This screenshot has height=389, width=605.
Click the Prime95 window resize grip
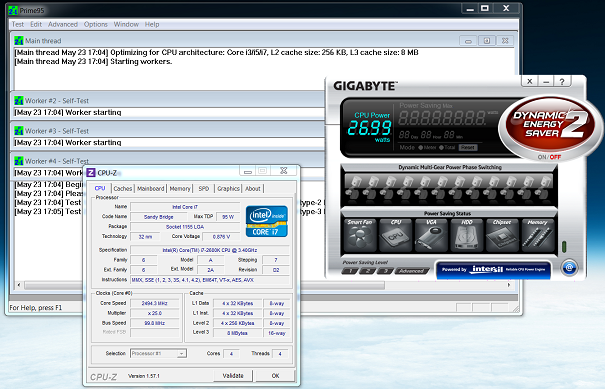[x=516, y=308]
